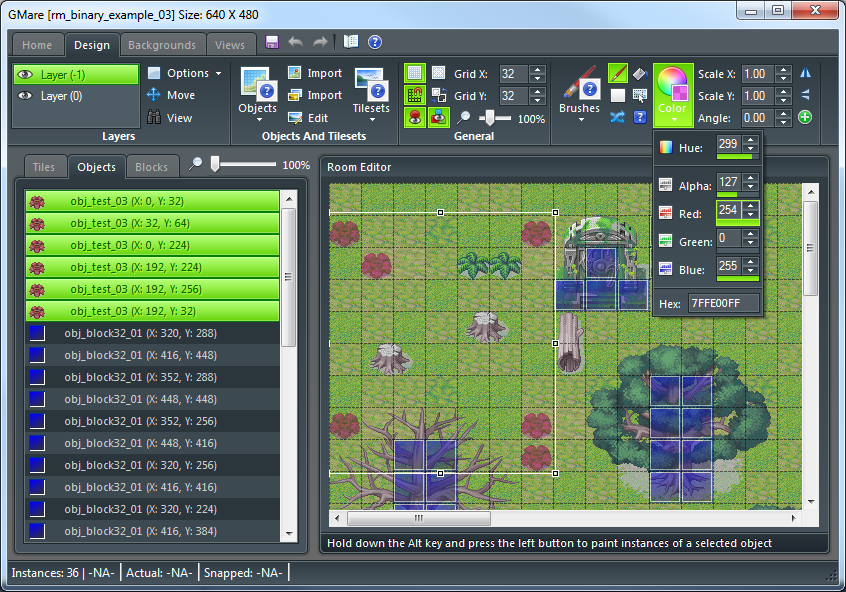Viewport: 846px width, 592px height.
Task: Toggle snap to grid magnet button
Action: (415, 96)
